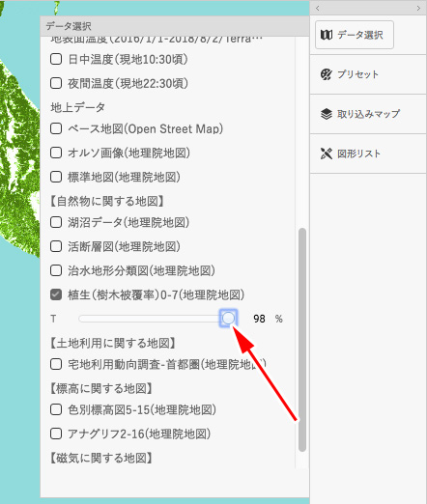Click the pencil-ruler icon beside 図形リスト
Screen dimensions: 427x504
click(x=327, y=154)
